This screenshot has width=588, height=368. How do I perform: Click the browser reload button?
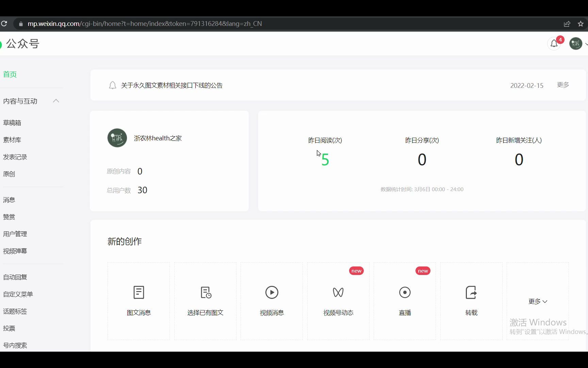tap(4, 24)
